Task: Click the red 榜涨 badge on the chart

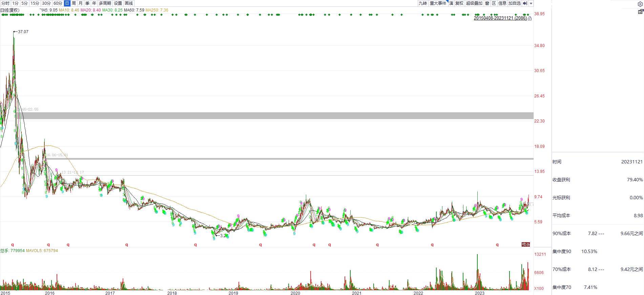Action: tap(526, 244)
